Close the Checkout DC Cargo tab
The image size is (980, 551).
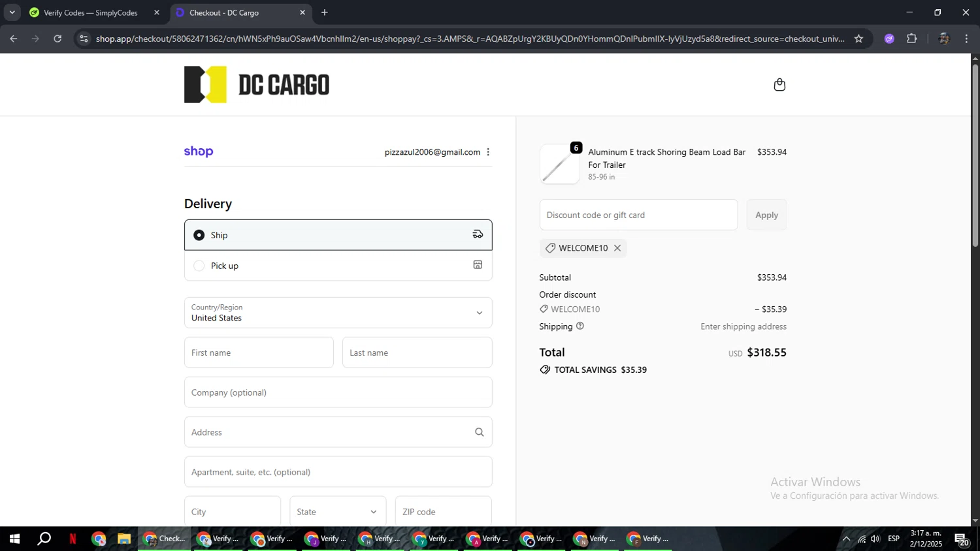302,12
